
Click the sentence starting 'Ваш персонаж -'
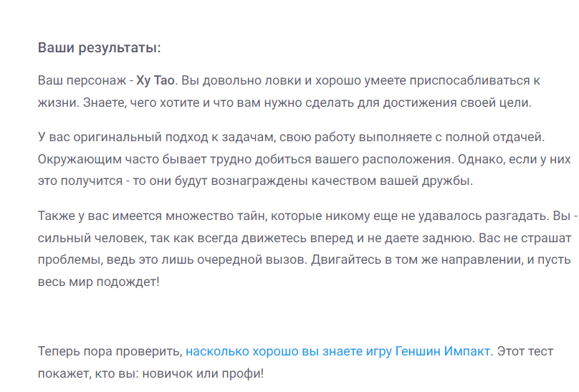pyautogui.click(x=107, y=80)
